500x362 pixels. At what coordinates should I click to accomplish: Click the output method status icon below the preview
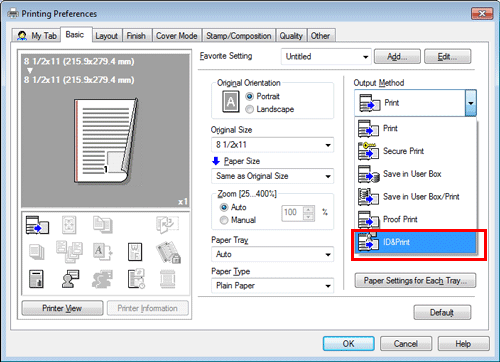click(37, 225)
